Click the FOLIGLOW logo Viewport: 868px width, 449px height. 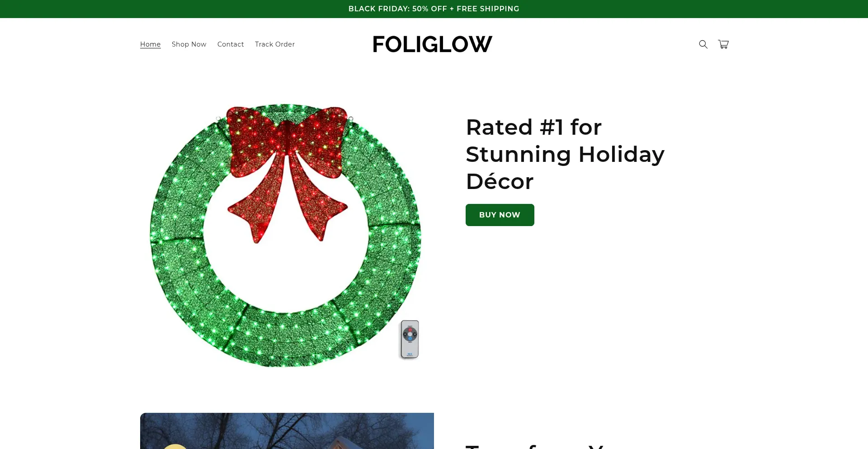click(x=433, y=44)
